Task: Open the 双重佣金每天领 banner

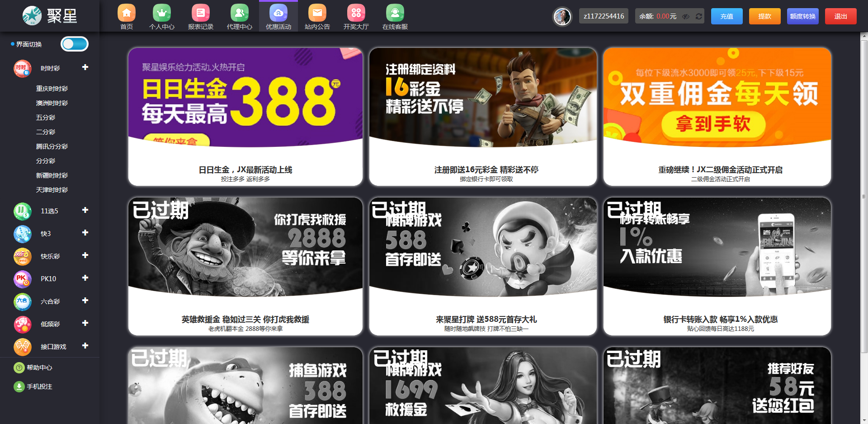Action: pyautogui.click(x=717, y=97)
